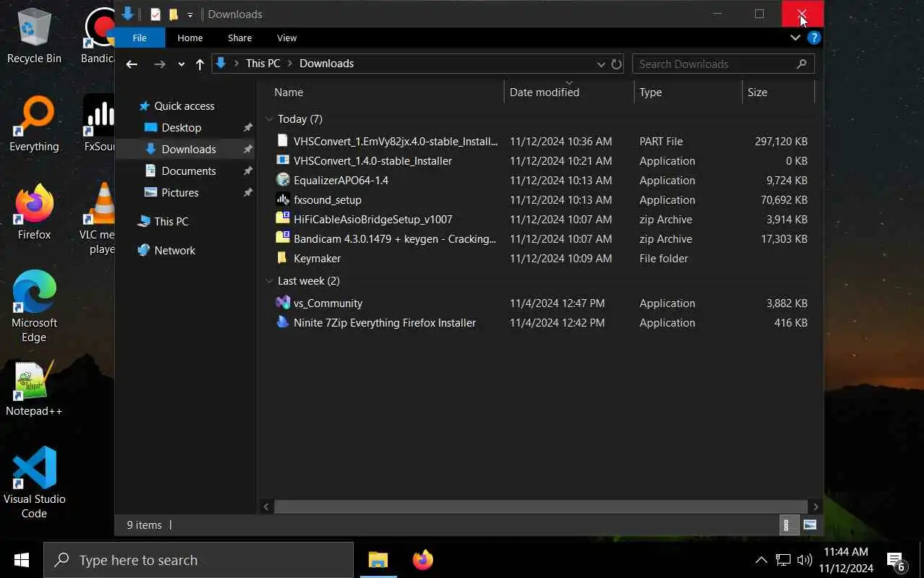The width and height of the screenshot is (924, 578).
Task: Open the Customize Quick Access Toolbar dropdown
Action: point(190,14)
